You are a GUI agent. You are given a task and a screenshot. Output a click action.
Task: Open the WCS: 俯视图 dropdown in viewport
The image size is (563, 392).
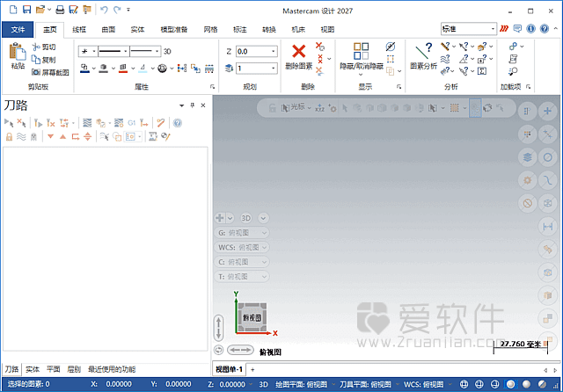click(x=242, y=248)
